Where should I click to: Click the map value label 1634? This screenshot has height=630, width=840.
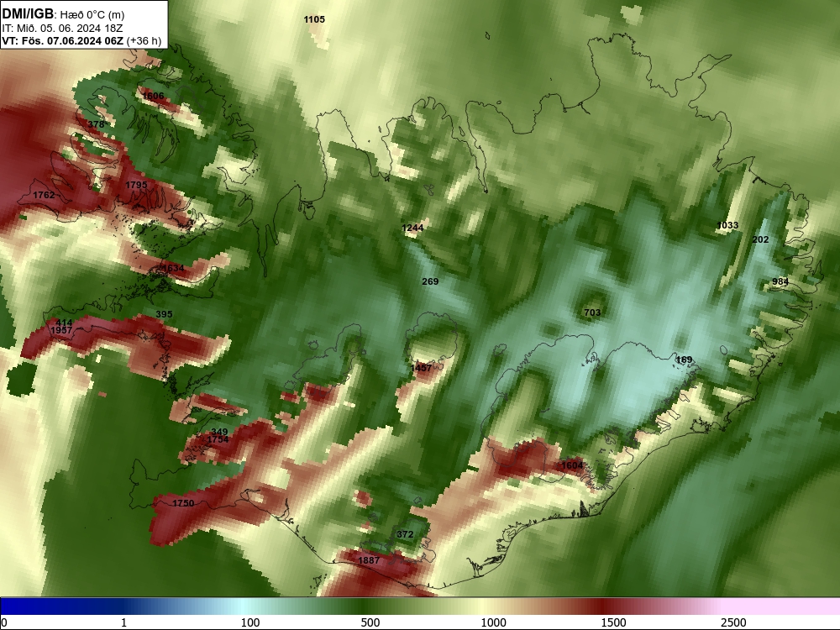click(173, 268)
